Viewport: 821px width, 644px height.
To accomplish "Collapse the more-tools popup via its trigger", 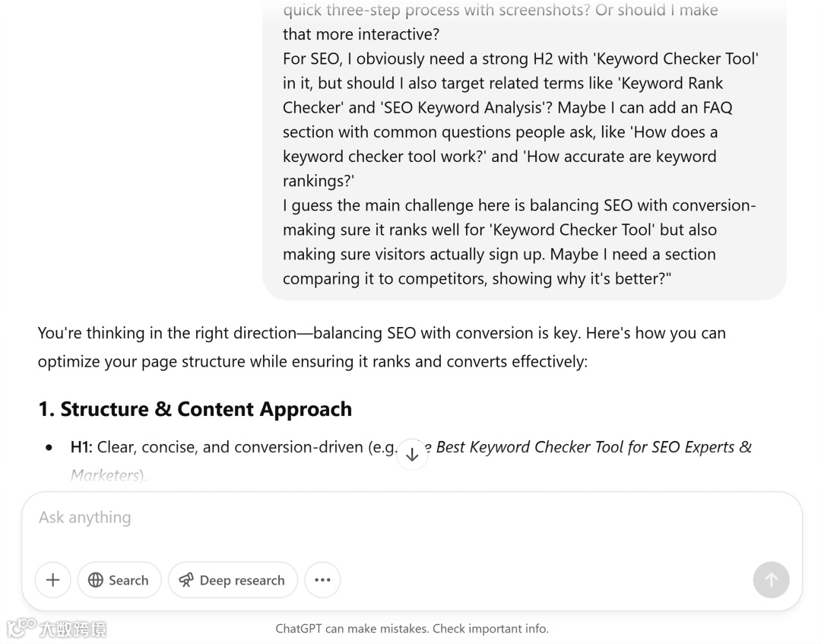I will 322,579.
